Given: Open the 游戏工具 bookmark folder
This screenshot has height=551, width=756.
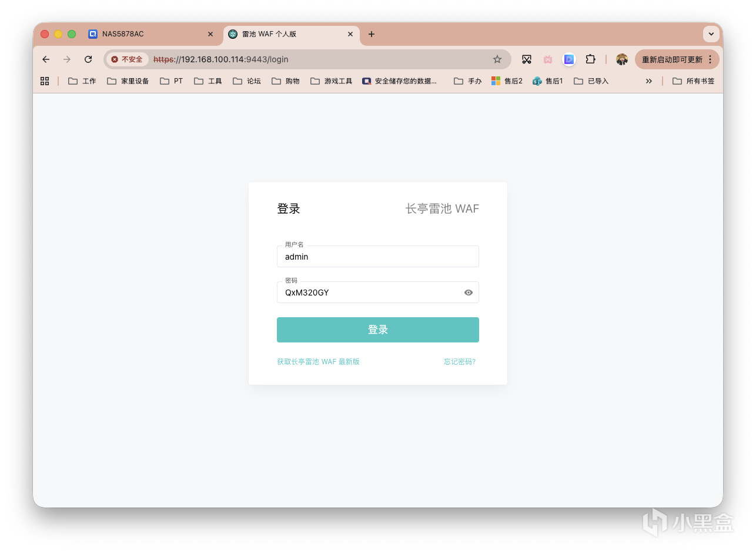Looking at the screenshot, I should click(x=332, y=81).
